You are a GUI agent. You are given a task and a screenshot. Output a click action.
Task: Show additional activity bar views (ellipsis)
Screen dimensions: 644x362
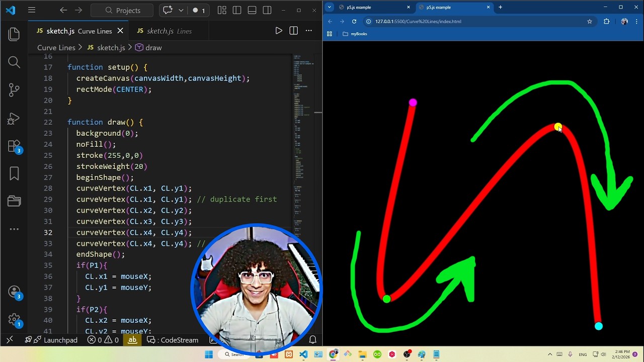[14, 229]
